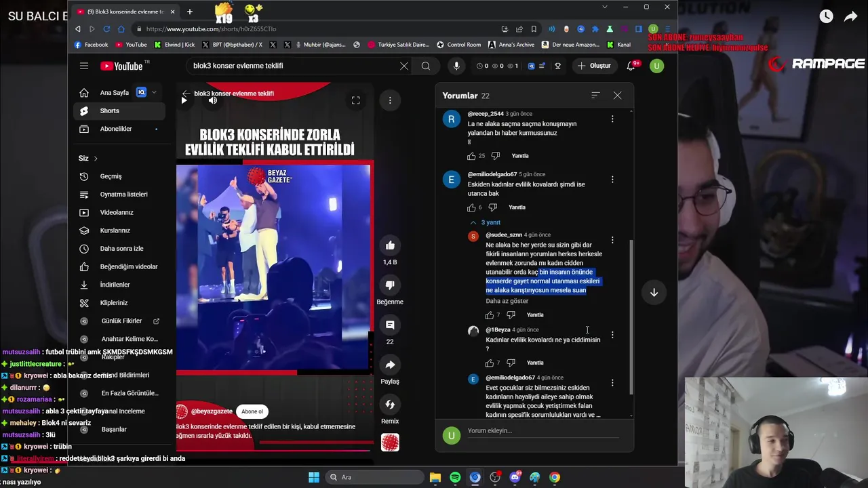Open YouTube notifications bell
Screen dimensions: 868x488
click(x=631, y=66)
